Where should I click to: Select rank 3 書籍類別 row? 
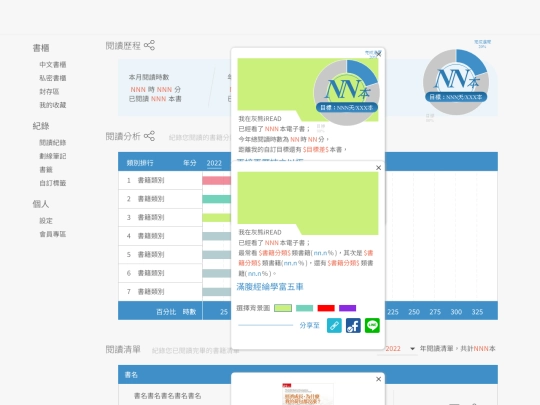[x=160, y=217]
